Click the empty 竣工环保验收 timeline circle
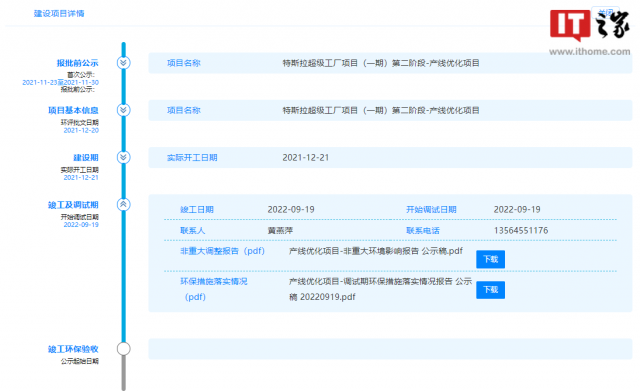 [x=123, y=349]
